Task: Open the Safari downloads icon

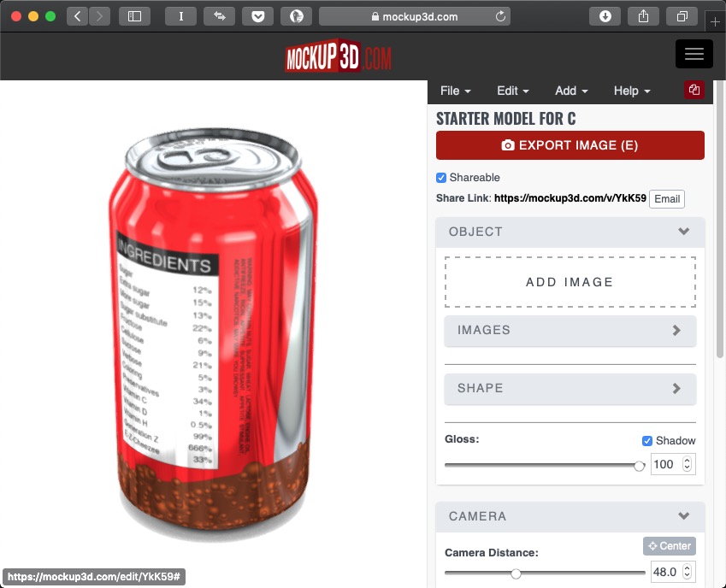Action: click(605, 16)
